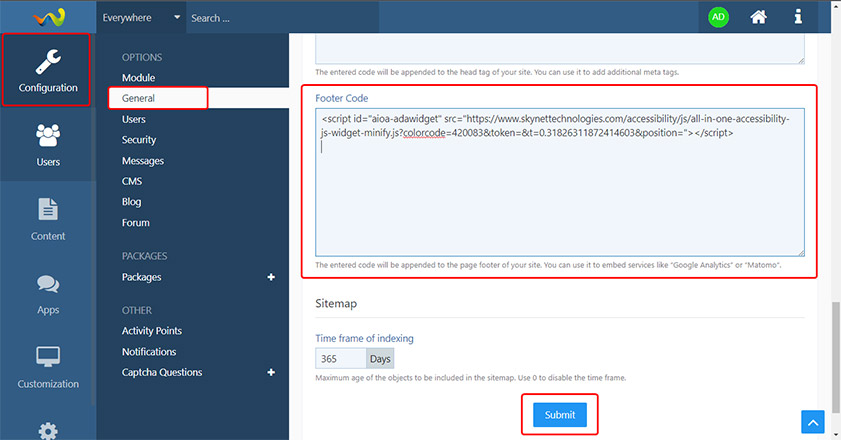Expand the Packages submenu plus icon

coord(271,277)
